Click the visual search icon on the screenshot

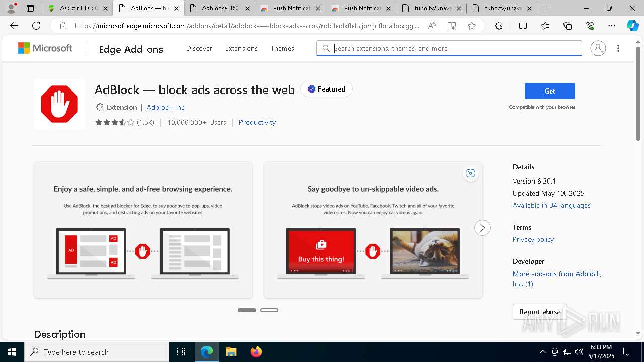tap(470, 173)
